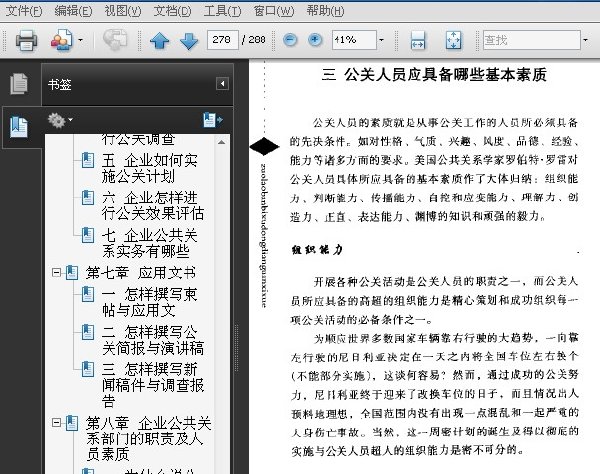Image resolution: width=600 pixels, height=474 pixels.
Task: Click bookmark icon beside 三 怎样撰写新闻
Action: [88, 369]
